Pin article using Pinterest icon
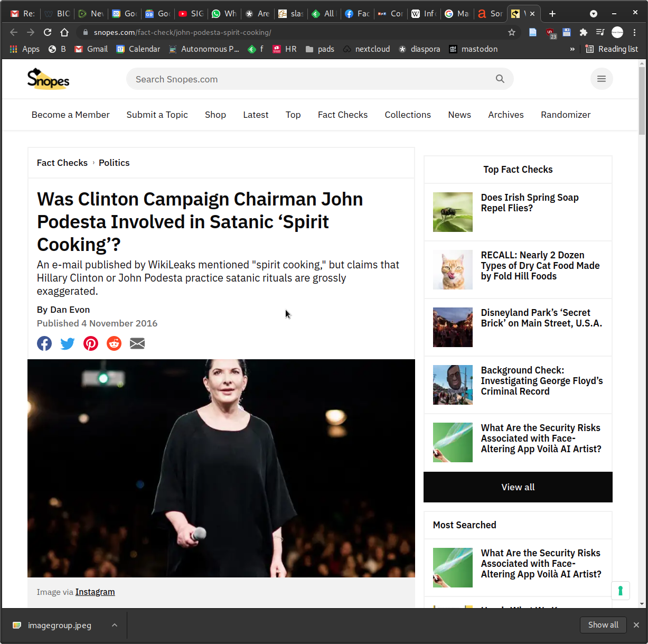 (91, 343)
